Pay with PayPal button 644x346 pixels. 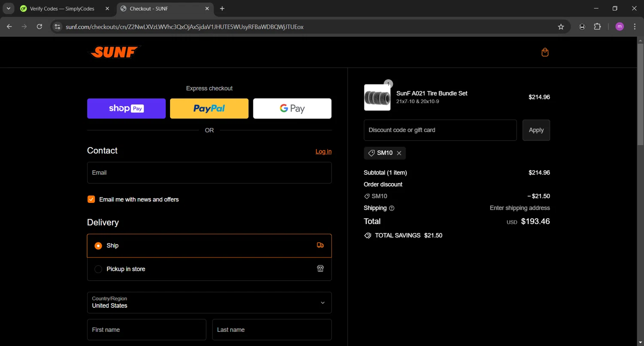209,108
